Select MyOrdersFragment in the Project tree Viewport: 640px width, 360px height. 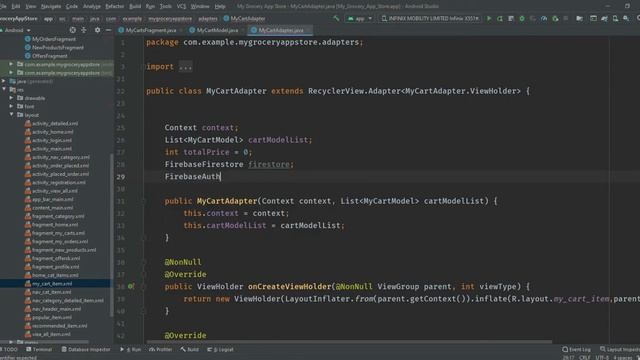click(x=54, y=39)
